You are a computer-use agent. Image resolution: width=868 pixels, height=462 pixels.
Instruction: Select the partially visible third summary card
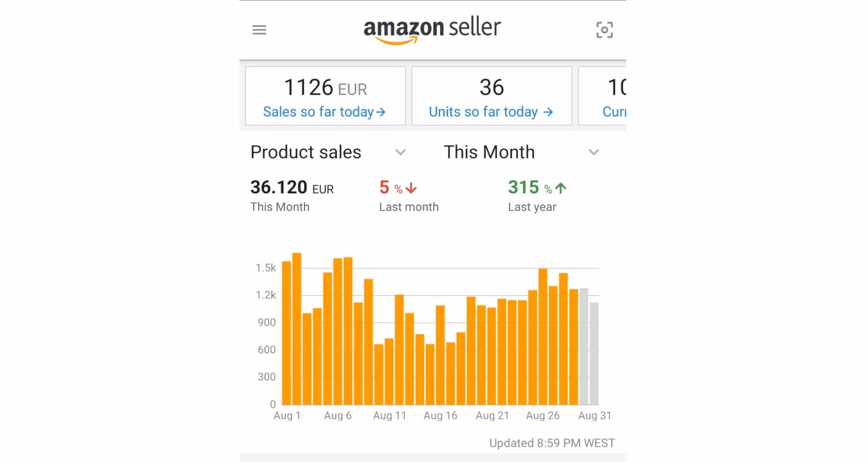pyautogui.click(x=602, y=96)
